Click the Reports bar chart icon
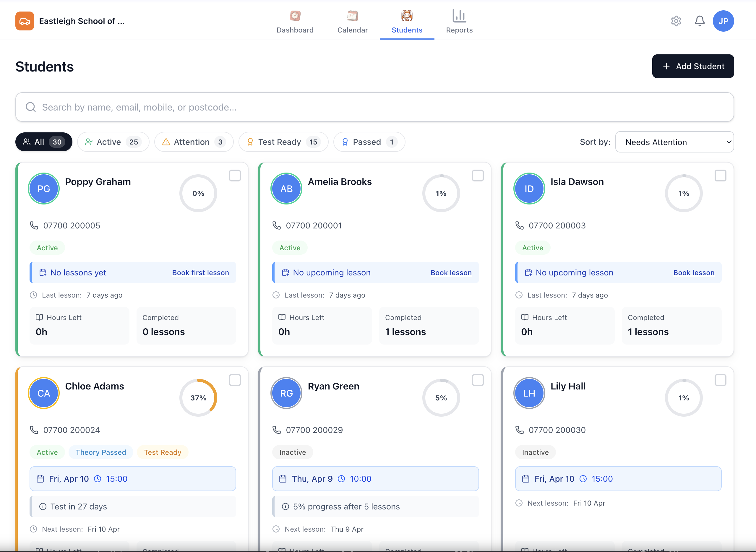The height and width of the screenshot is (552, 756). [x=459, y=16]
